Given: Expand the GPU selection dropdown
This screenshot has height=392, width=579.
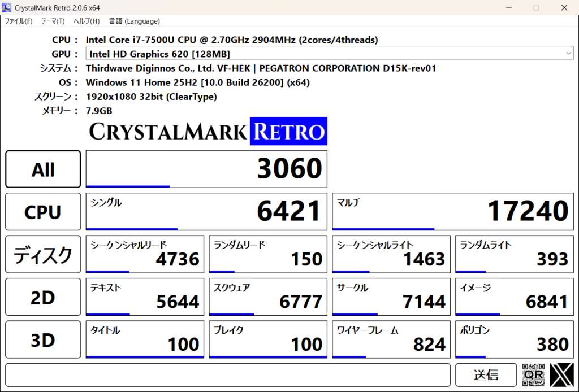Looking at the screenshot, I should tap(568, 54).
